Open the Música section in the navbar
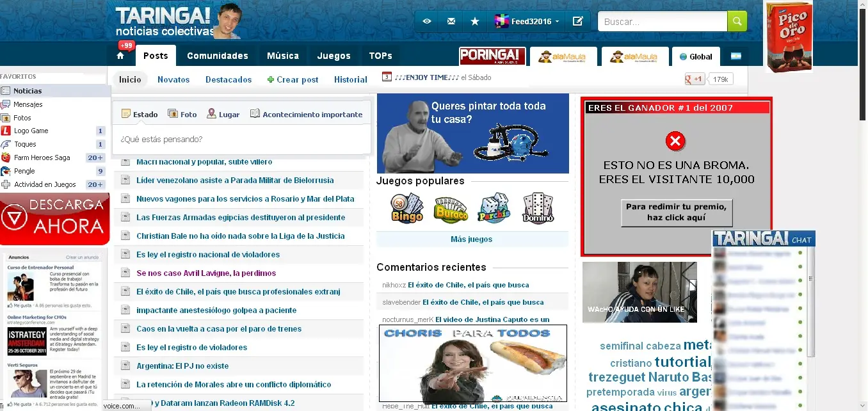The width and height of the screenshot is (868, 411). pyautogui.click(x=282, y=56)
